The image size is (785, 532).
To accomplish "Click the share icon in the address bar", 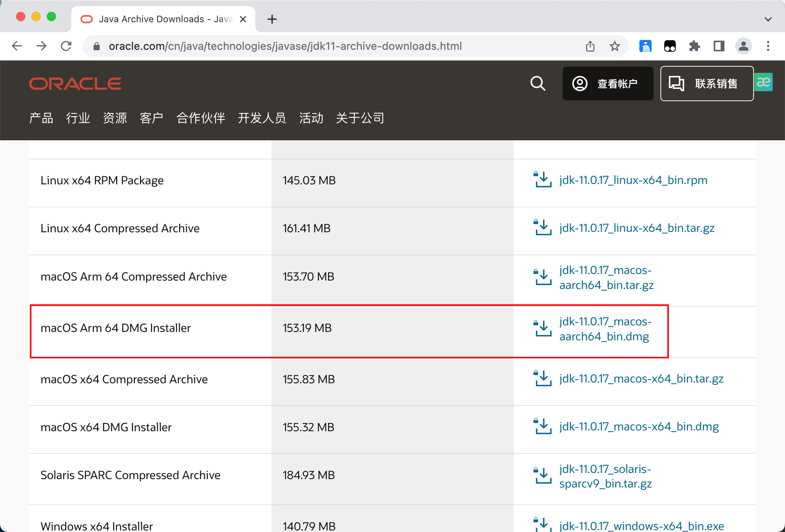I will tap(590, 46).
